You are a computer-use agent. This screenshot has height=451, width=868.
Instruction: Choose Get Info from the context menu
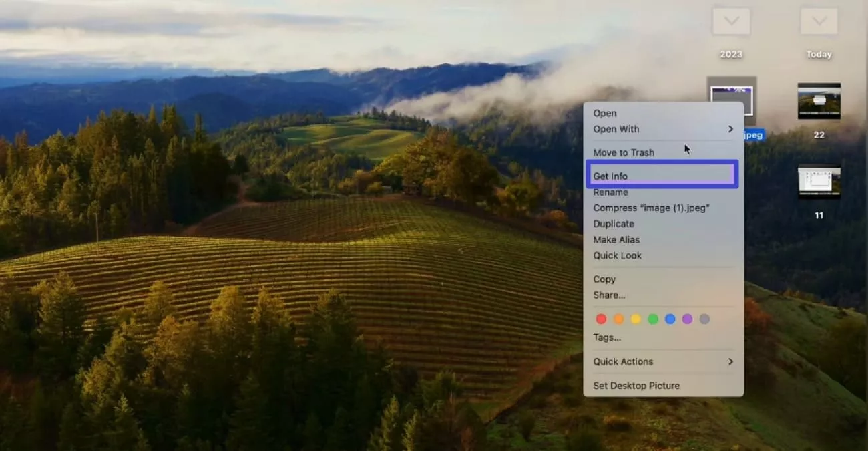pyautogui.click(x=610, y=176)
